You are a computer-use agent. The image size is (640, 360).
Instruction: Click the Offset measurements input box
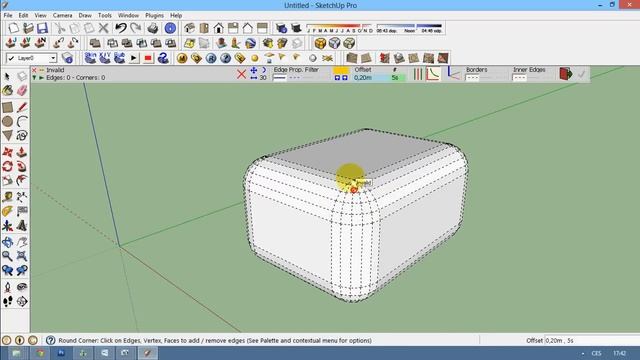tap(592, 340)
